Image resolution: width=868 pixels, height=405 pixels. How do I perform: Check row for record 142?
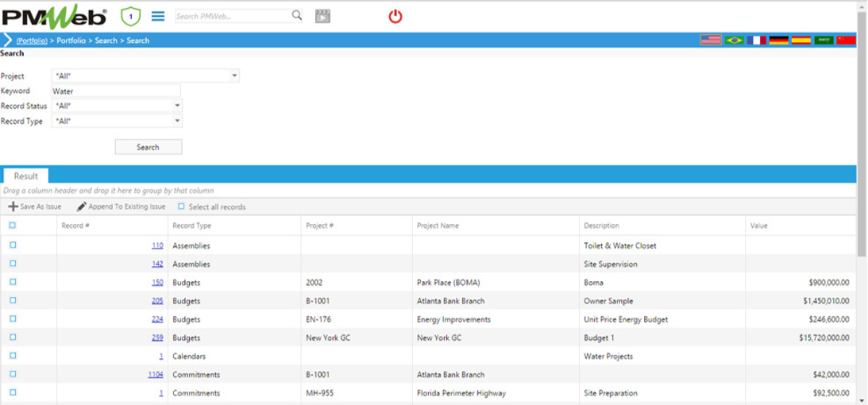(x=13, y=264)
